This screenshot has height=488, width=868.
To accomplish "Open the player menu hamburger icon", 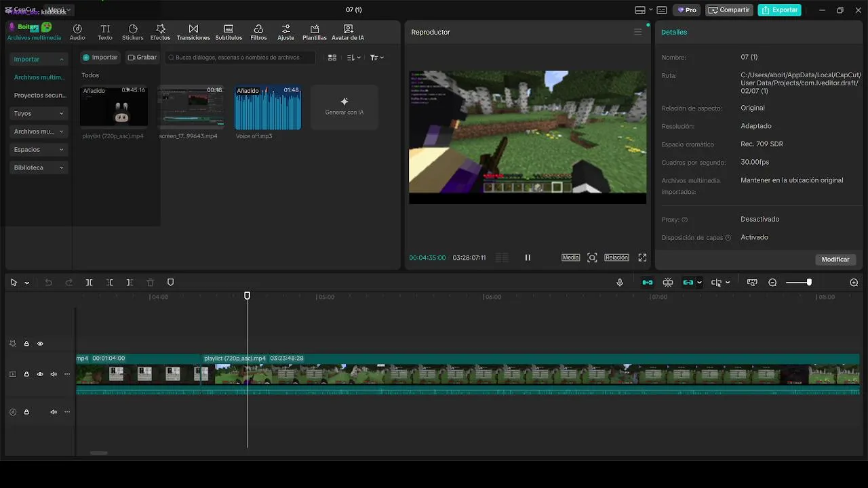I will pyautogui.click(x=637, y=32).
